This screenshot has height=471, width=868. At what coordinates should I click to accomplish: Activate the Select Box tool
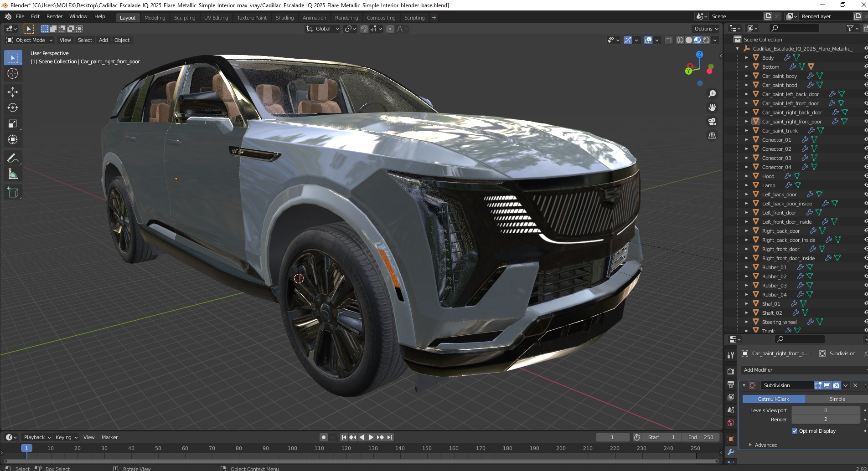coord(13,57)
